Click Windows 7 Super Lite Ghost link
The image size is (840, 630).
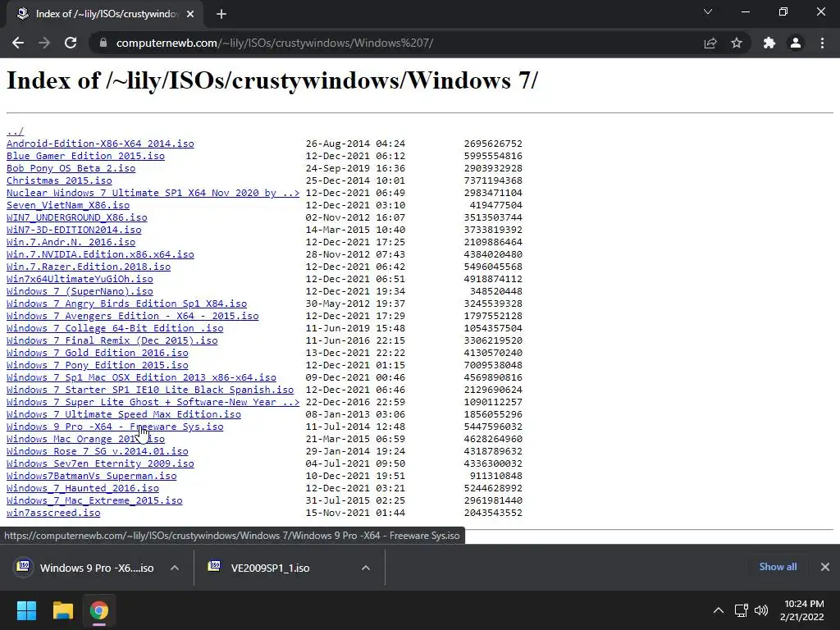coord(153,402)
